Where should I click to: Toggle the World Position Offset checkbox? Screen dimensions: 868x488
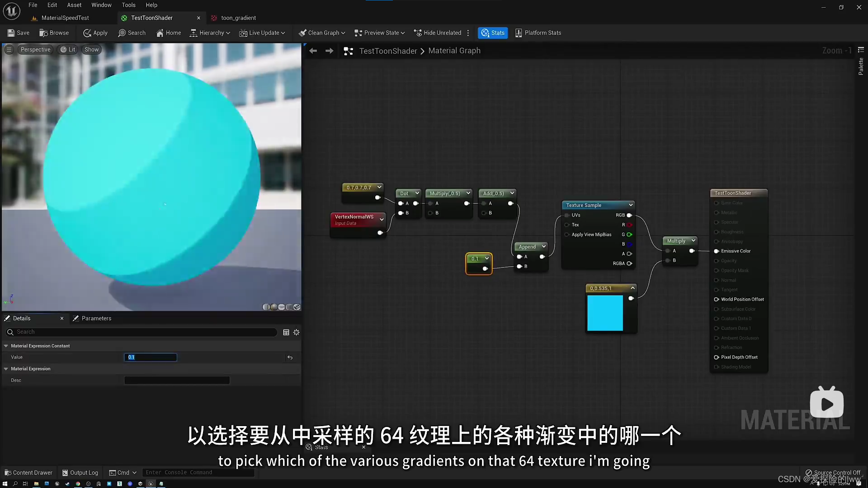pyautogui.click(x=716, y=299)
